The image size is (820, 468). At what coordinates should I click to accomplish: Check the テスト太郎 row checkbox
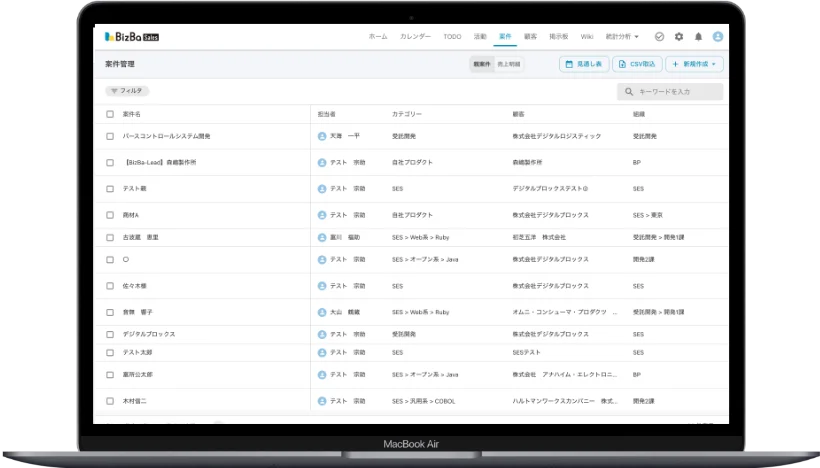pos(110,352)
